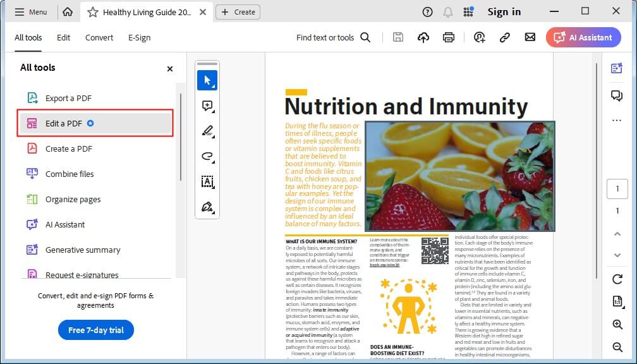The image size is (637, 364).
Task: Click the create link icon
Action: [x=504, y=37]
